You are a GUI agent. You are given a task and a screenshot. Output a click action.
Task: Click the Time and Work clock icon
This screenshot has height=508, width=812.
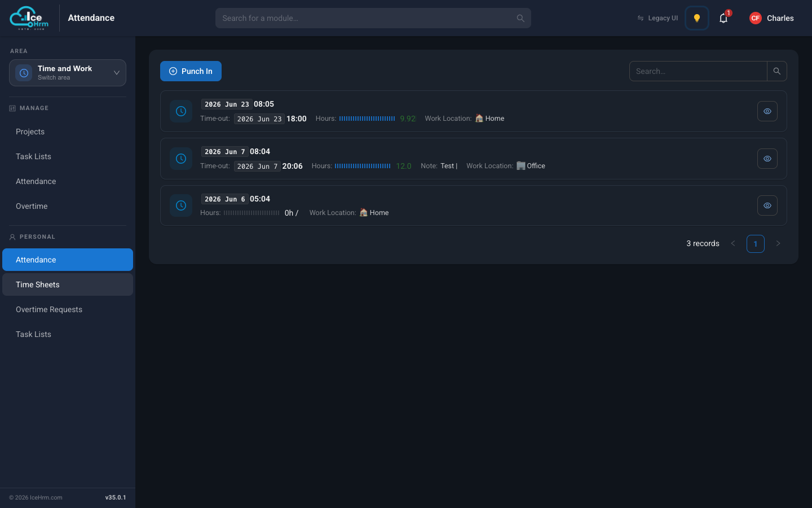(x=24, y=73)
